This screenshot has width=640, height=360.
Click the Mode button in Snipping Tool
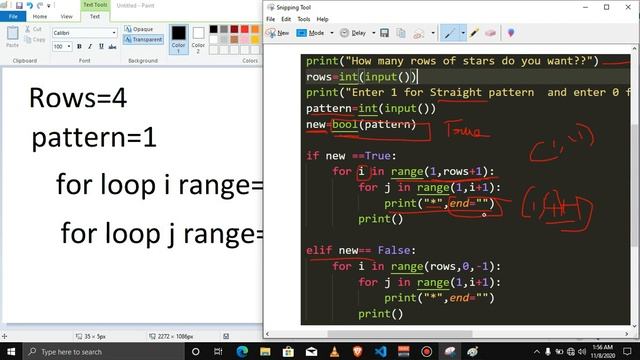pyautogui.click(x=310, y=33)
